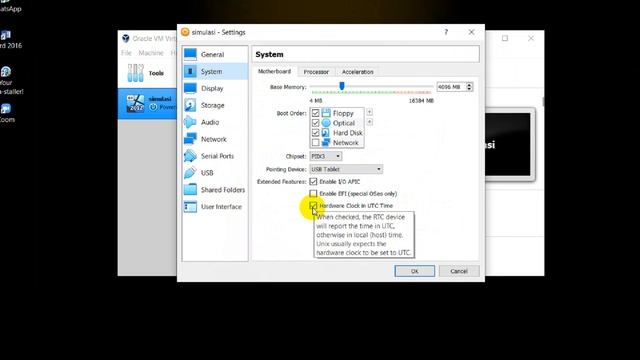Click the Base Memory value field
This screenshot has height=360, width=640.
point(451,87)
